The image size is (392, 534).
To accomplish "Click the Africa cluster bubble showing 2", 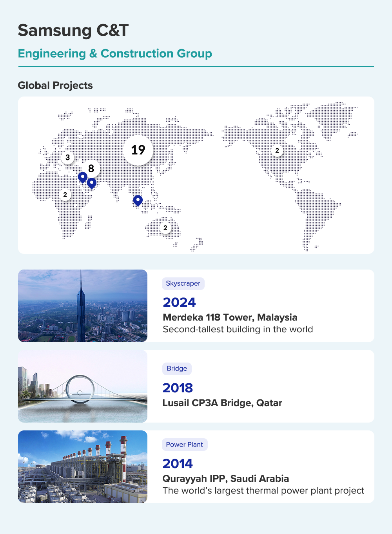I will pyautogui.click(x=65, y=195).
